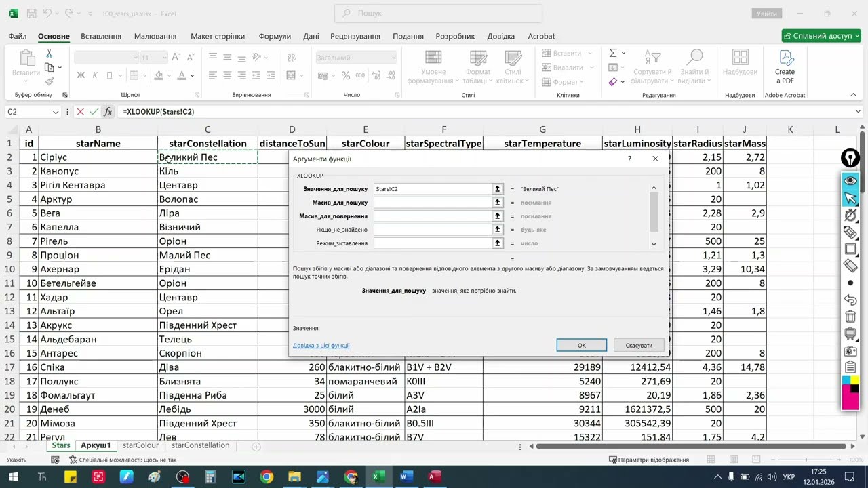This screenshot has width=868, height=488.
Task: Click the camera snapshot icon in the overlay toolbar
Action: tap(850, 351)
